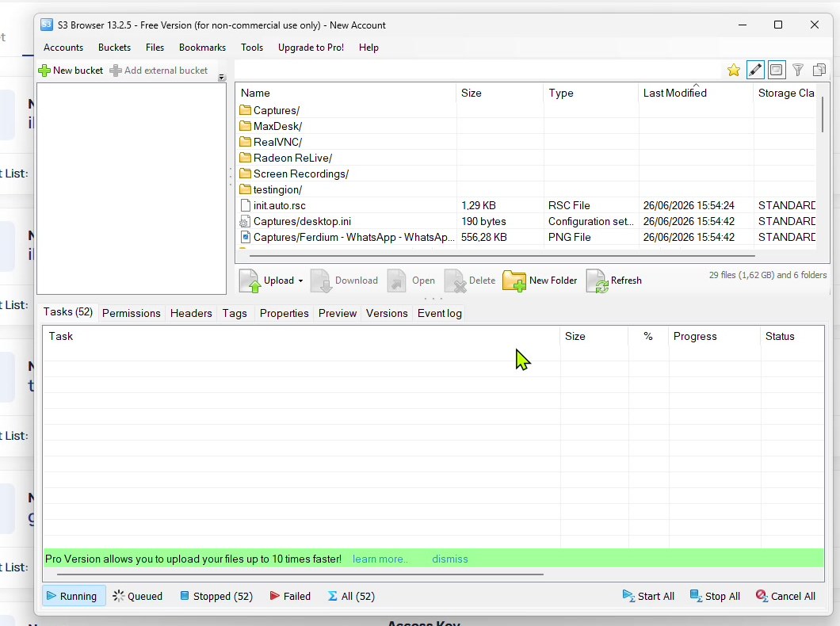This screenshot has width=840, height=626.
Task: Dismiss the Pro Version banner
Action: (x=450, y=559)
